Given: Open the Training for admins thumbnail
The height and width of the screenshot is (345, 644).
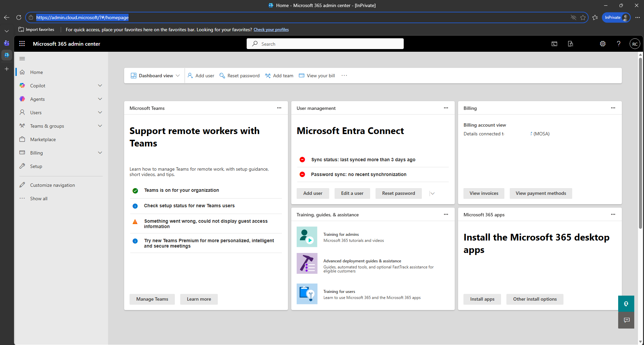Looking at the screenshot, I should pyautogui.click(x=307, y=237).
